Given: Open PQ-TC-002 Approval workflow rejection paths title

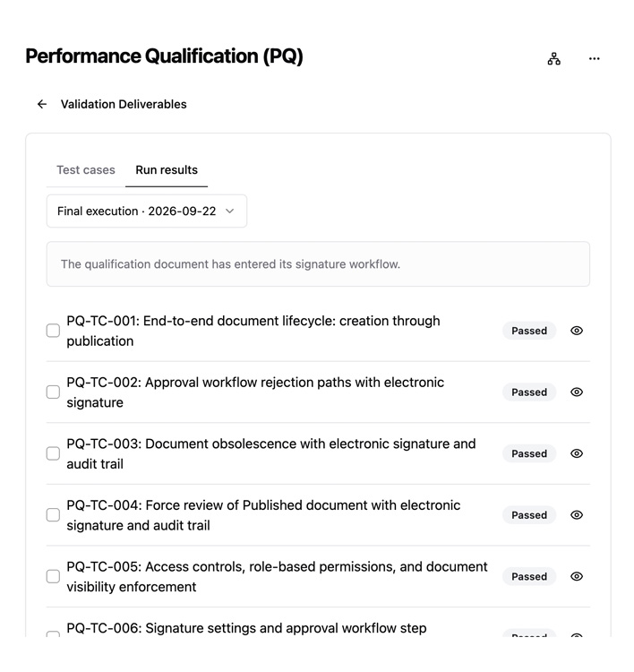Looking at the screenshot, I should 255,392.
